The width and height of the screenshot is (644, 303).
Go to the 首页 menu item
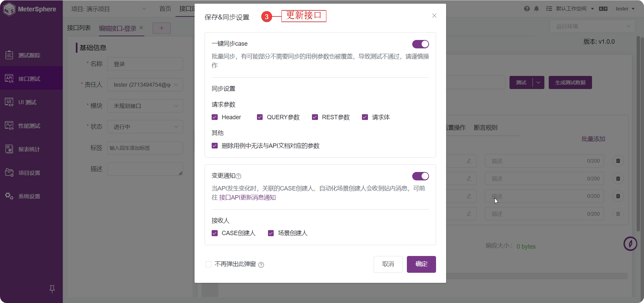pyautogui.click(x=165, y=9)
